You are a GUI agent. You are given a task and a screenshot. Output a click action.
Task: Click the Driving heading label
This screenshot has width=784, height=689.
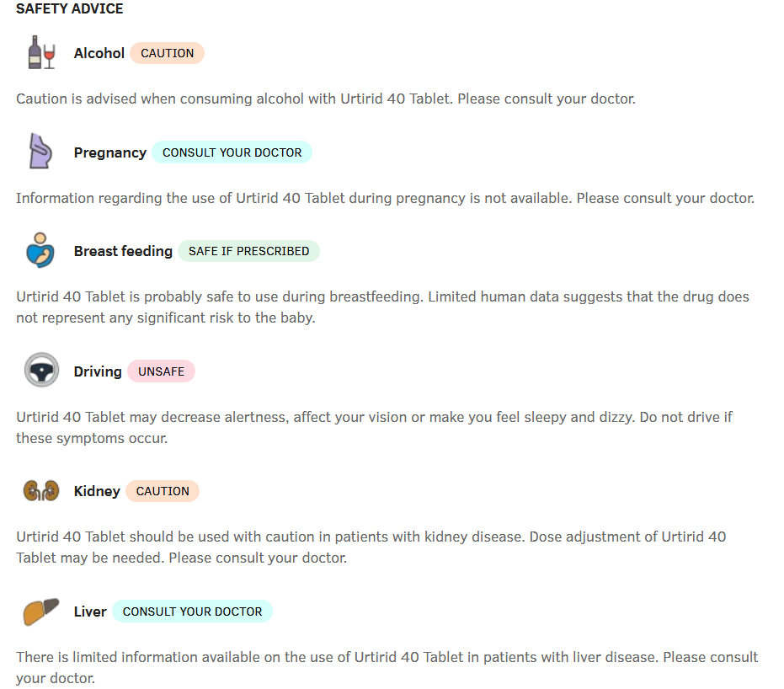98,371
